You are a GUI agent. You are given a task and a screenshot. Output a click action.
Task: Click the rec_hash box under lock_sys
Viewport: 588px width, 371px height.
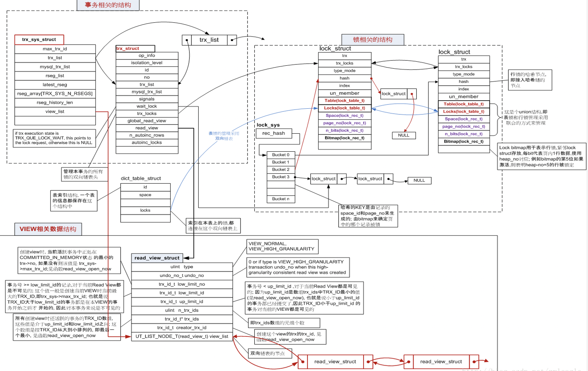point(274,134)
